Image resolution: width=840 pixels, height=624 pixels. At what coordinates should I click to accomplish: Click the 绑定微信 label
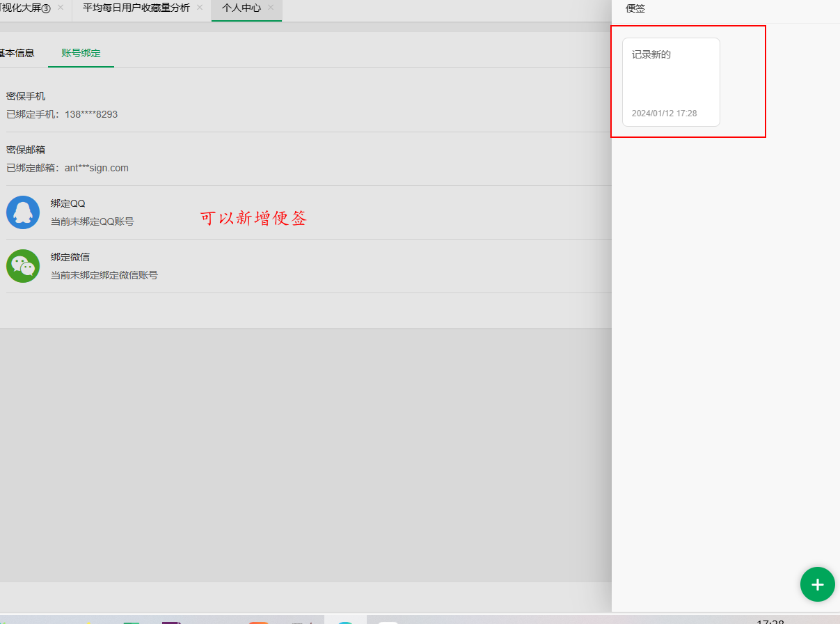(x=70, y=257)
